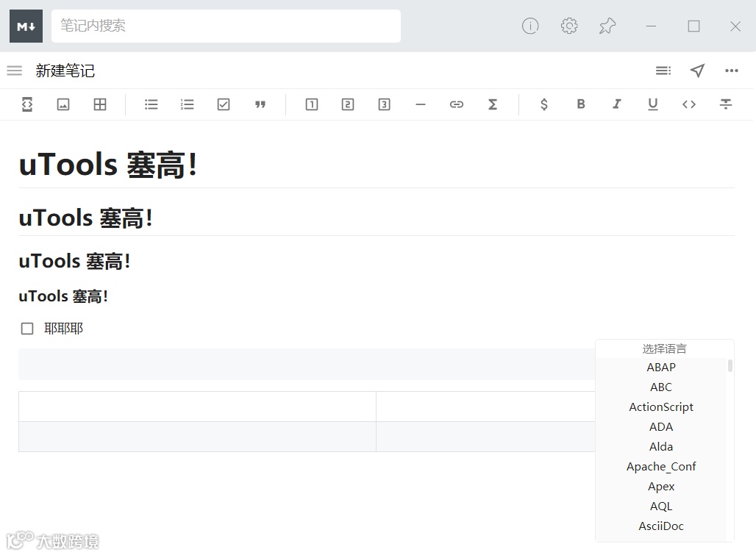This screenshot has width=756, height=555.
Task: Click inside the empty code block
Action: click(307, 364)
